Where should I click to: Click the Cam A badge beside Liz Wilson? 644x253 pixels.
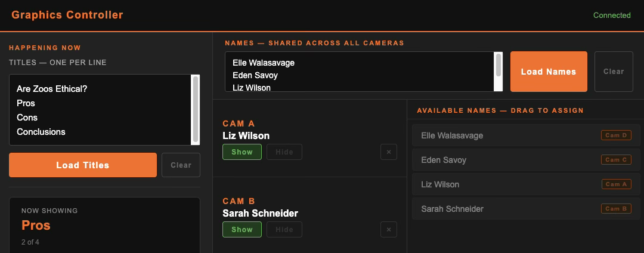pyautogui.click(x=616, y=184)
